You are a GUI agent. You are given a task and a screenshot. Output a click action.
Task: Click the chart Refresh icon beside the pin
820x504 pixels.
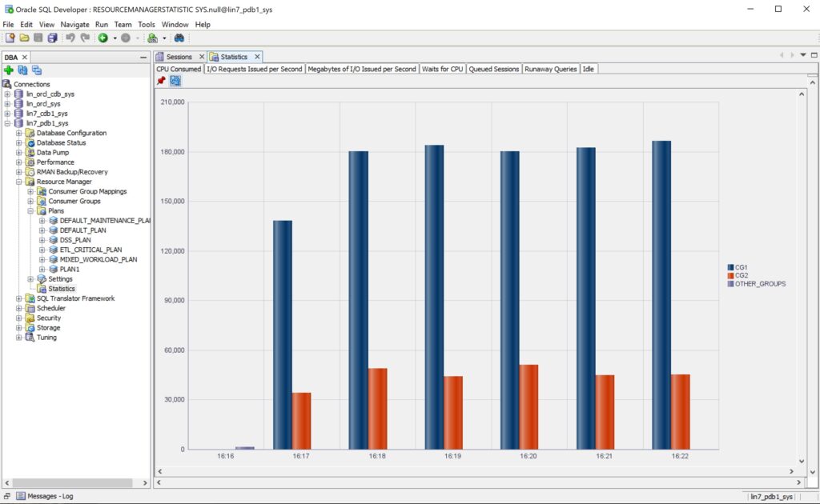click(x=175, y=81)
